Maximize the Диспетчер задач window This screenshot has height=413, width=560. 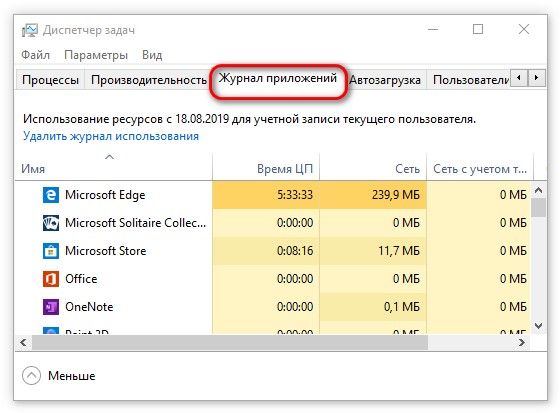click(478, 29)
